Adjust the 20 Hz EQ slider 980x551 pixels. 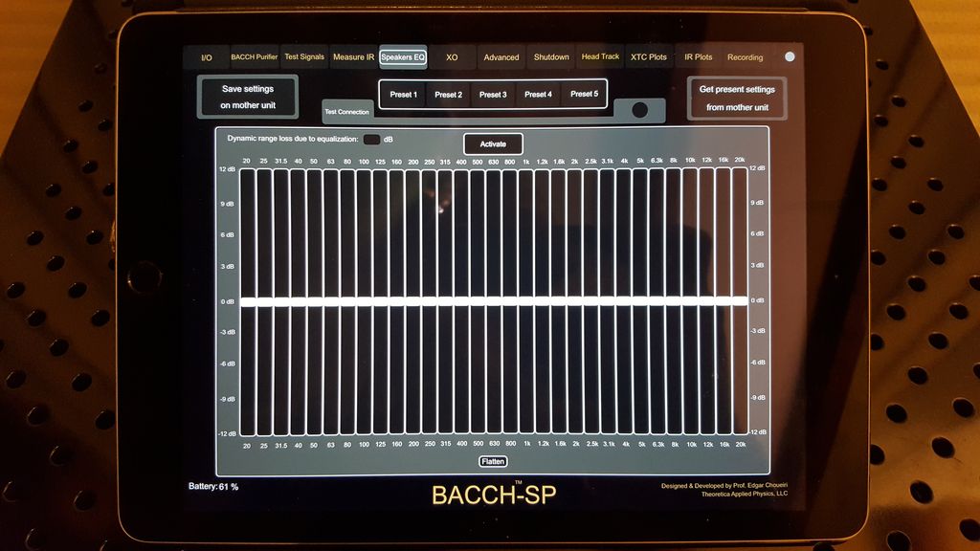pyautogui.click(x=248, y=301)
